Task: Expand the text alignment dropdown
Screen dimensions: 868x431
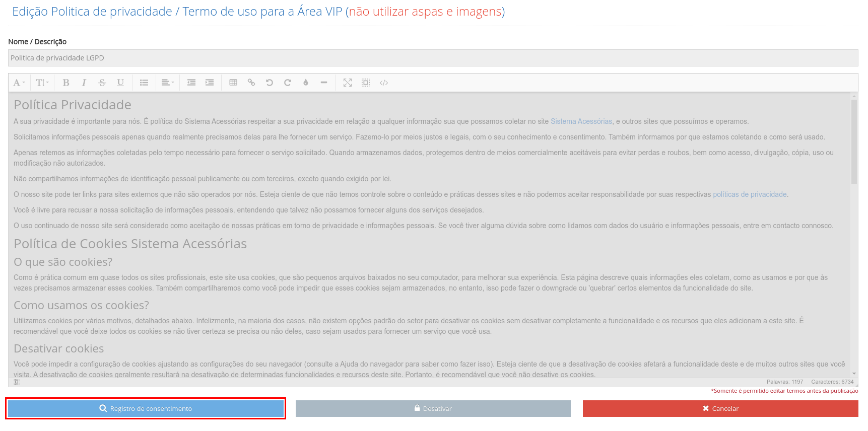Action: coord(167,83)
